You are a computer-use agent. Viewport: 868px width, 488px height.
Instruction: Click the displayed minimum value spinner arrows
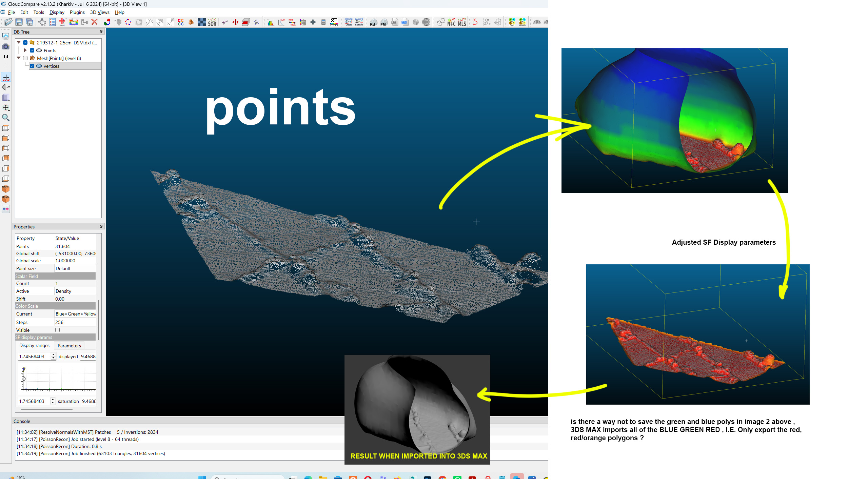point(53,357)
